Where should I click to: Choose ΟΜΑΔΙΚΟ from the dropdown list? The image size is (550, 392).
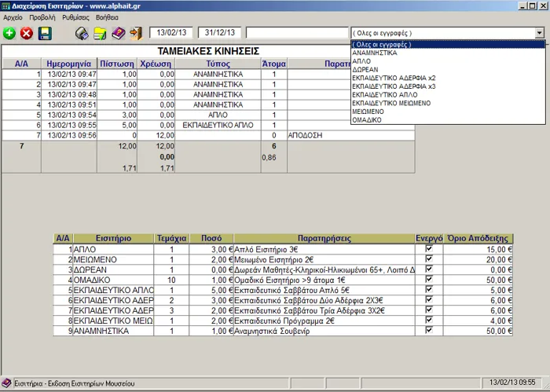point(367,120)
